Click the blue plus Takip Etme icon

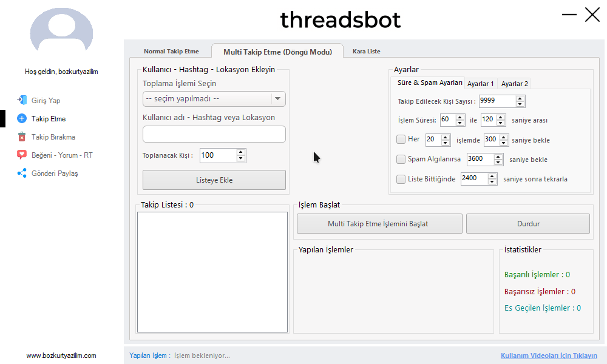coord(22,118)
